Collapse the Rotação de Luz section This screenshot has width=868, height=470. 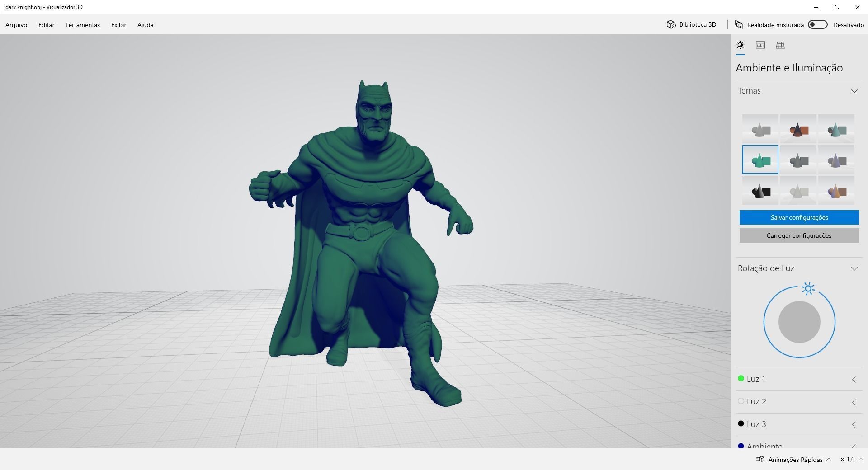[854, 268]
